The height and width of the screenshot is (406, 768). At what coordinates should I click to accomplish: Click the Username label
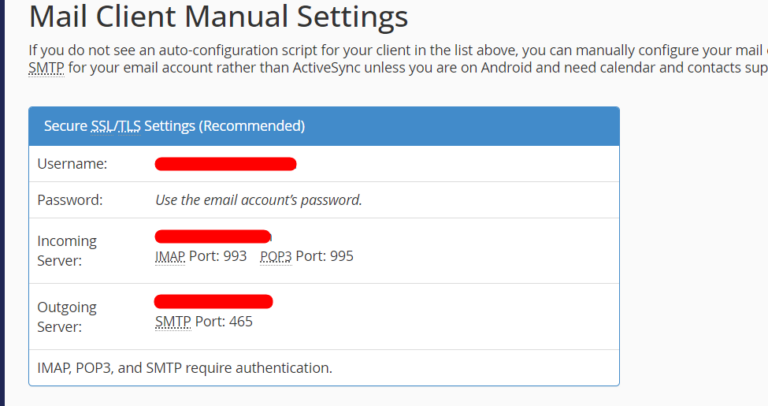click(72, 163)
